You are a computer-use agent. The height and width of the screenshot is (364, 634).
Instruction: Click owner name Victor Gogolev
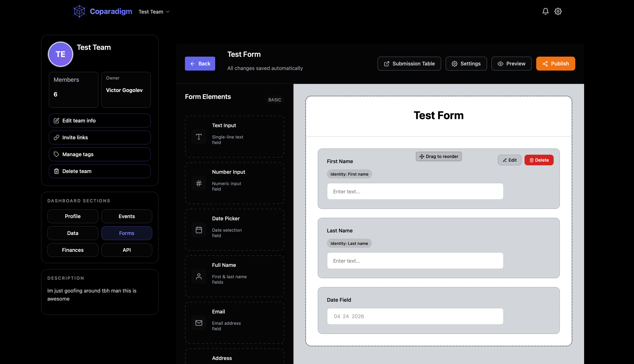[124, 90]
